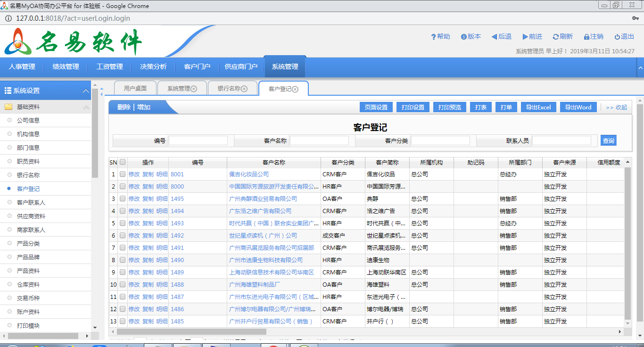Click the 版本 version info icon
This screenshot has height=347, width=644.
coord(464,37)
